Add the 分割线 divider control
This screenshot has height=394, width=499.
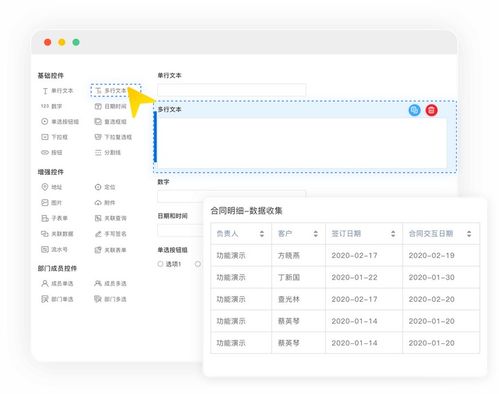coord(108,152)
